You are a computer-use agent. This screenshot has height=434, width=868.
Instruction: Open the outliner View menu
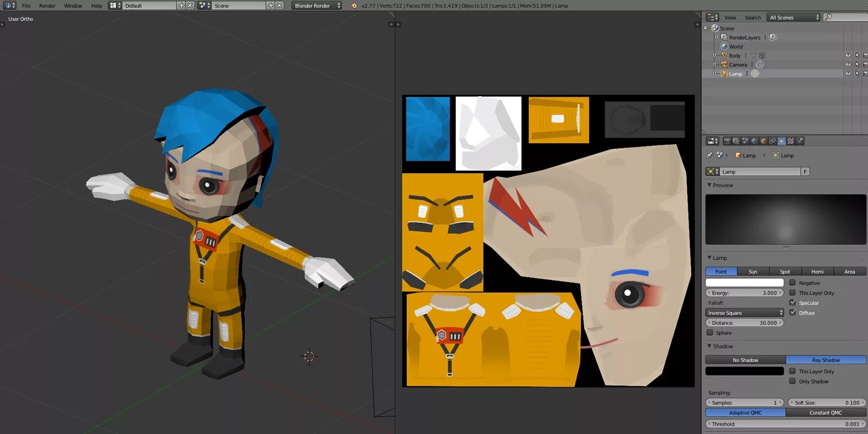click(x=730, y=18)
